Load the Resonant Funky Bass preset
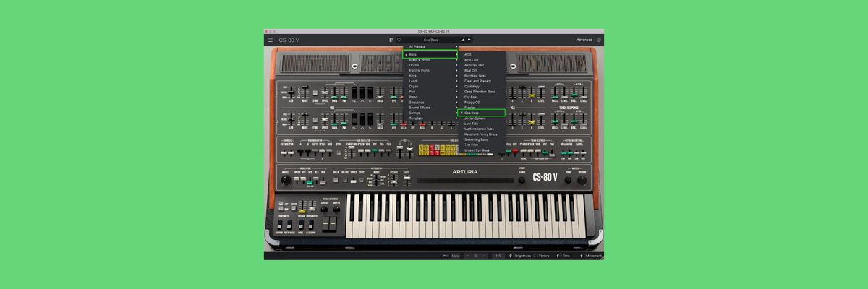This screenshot has width=868, height=289. coord(481,134)
